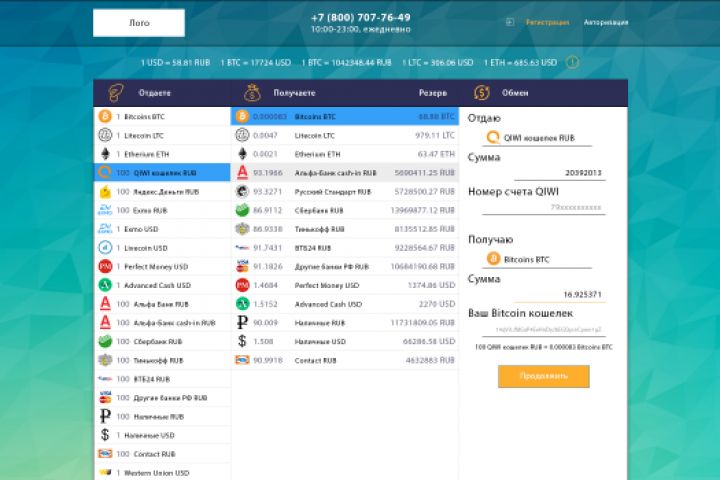
Task: Click the ruble icon for Наличные RUB on the left
Action: pyautogui.click(x=105, y=416)
